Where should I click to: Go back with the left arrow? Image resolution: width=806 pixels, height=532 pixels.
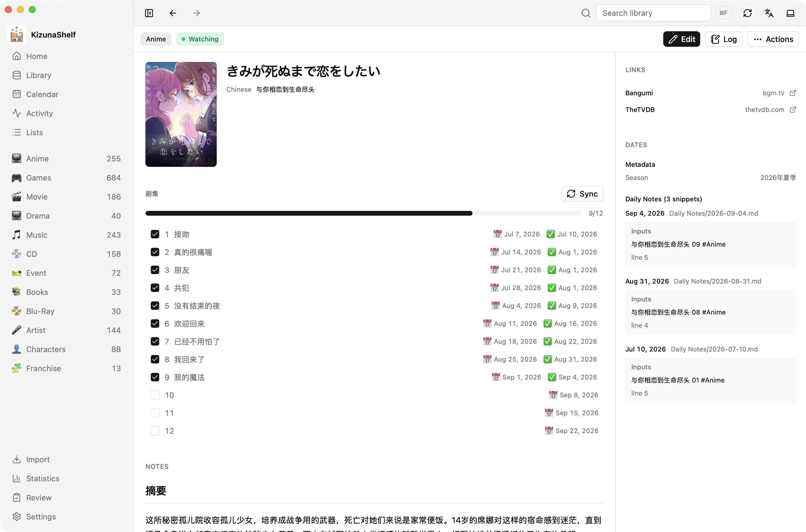173,13
